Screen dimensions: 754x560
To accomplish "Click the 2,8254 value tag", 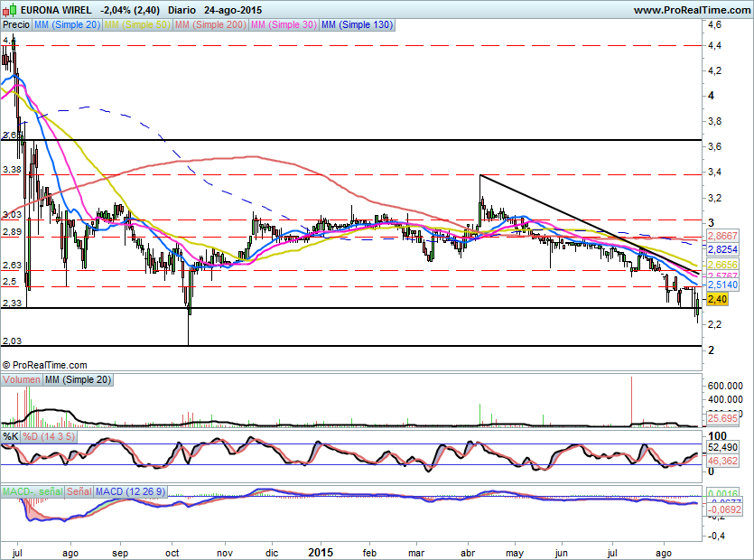I will [x=721, y=248].
